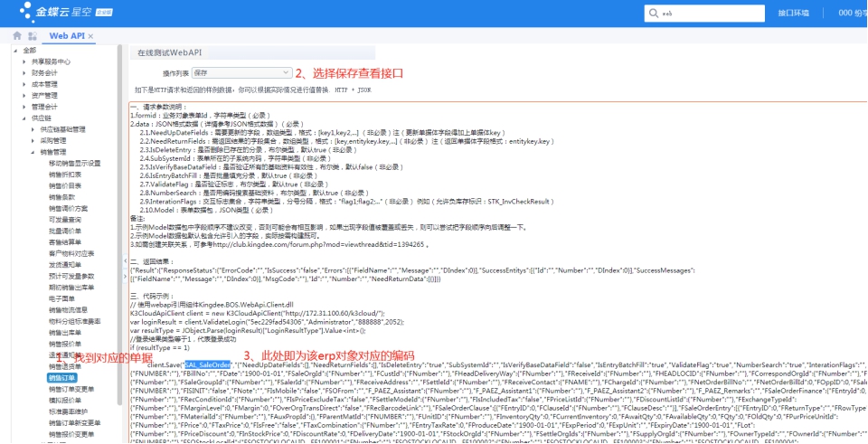Select 模拟报价单 in the tree

[65, 401]
